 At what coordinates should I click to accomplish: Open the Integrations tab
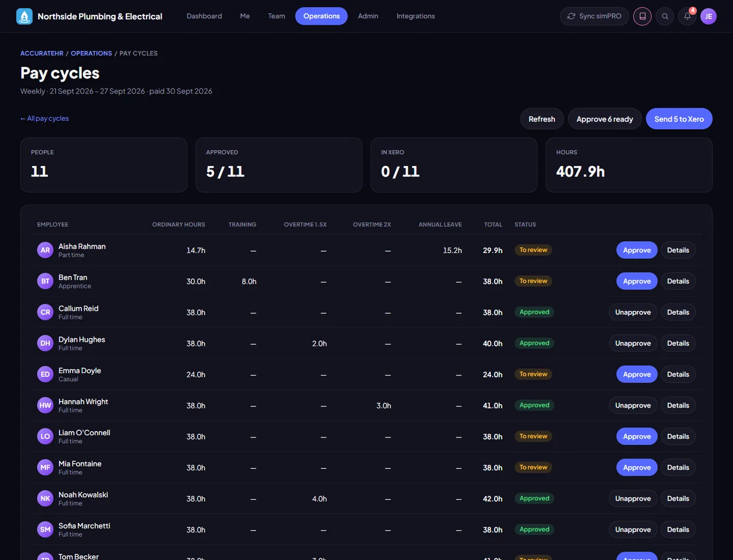(x=416, y=16)
